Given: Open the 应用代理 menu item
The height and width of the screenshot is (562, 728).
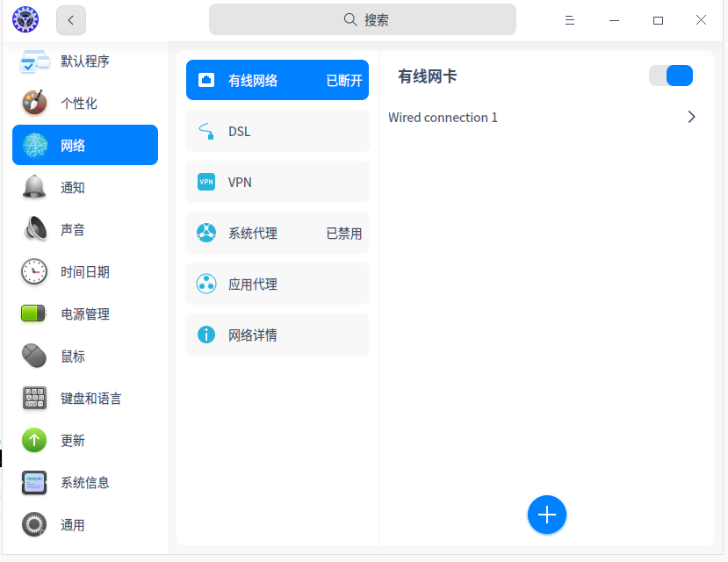Looking at the screenshot, I should (278, 284).
